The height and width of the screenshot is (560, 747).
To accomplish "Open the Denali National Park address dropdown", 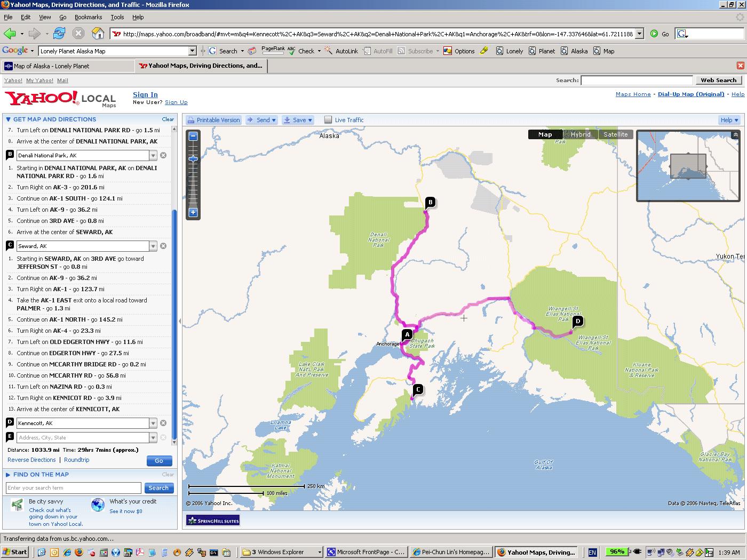I will [x=153, y=156].
